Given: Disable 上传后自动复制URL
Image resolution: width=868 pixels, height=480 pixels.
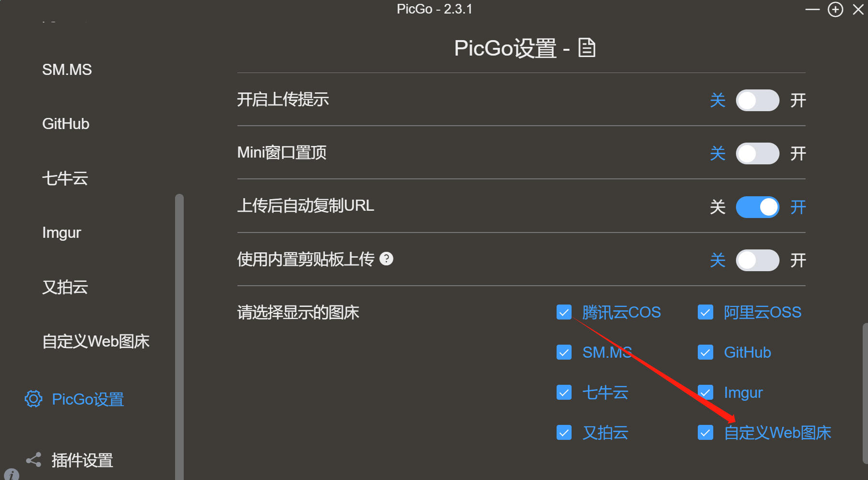Looking at the screenshot, I should [757, 207].
